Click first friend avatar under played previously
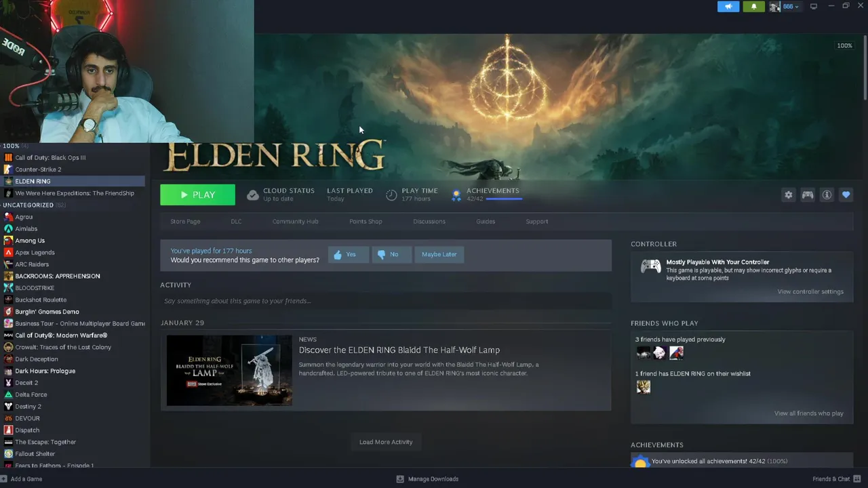 click(x=643, y=352)
